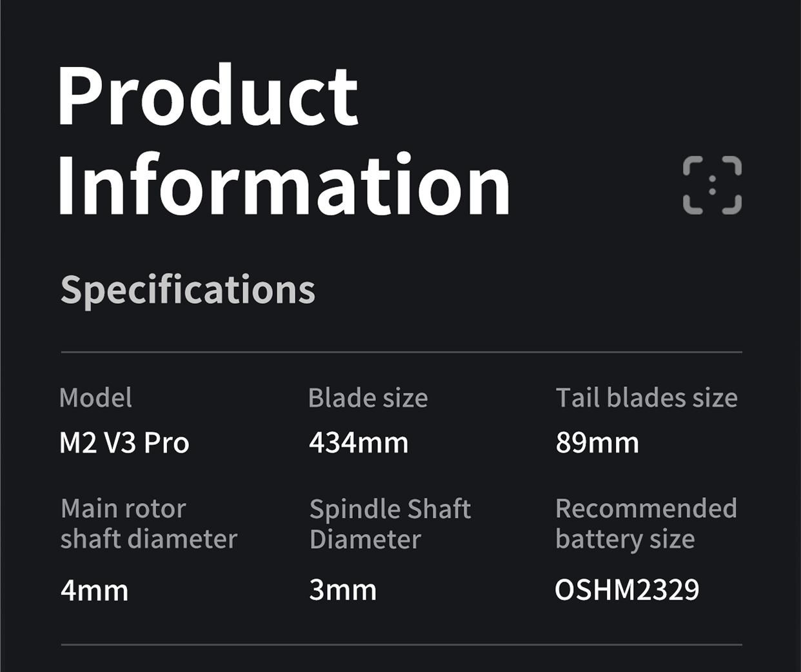Screen dimensions: 801x672
Task: Select the 4mm main rotor shaft value
Action: click(94, 590)
